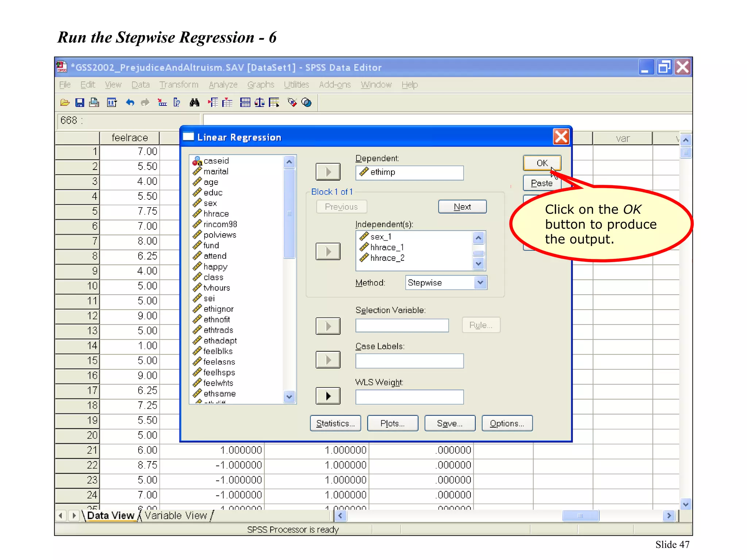Select the Data View tab

tap(111, 516)
